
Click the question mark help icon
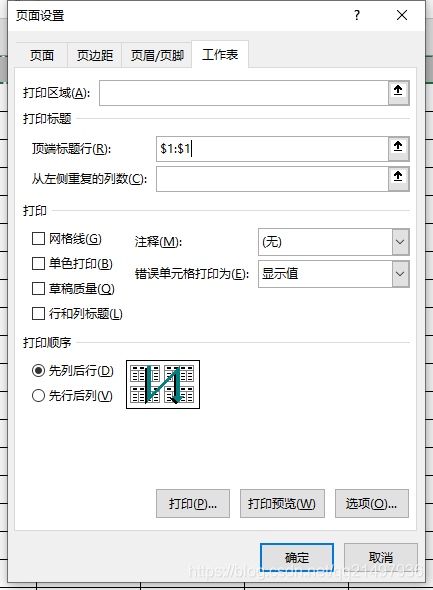(357, 15)
